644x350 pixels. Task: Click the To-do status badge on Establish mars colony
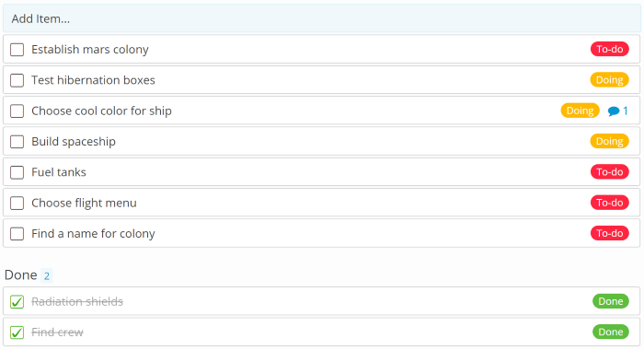[x=609, y=49]
